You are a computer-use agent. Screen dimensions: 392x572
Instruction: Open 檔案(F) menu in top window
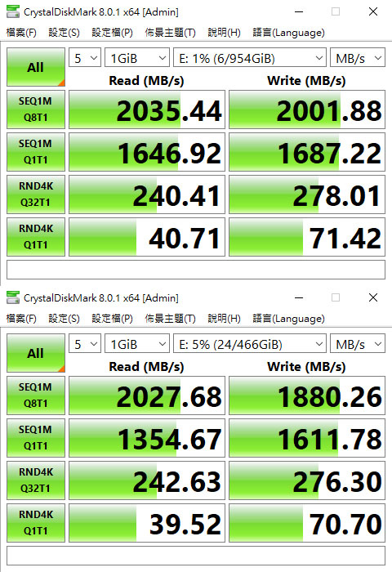click(21, 33)
